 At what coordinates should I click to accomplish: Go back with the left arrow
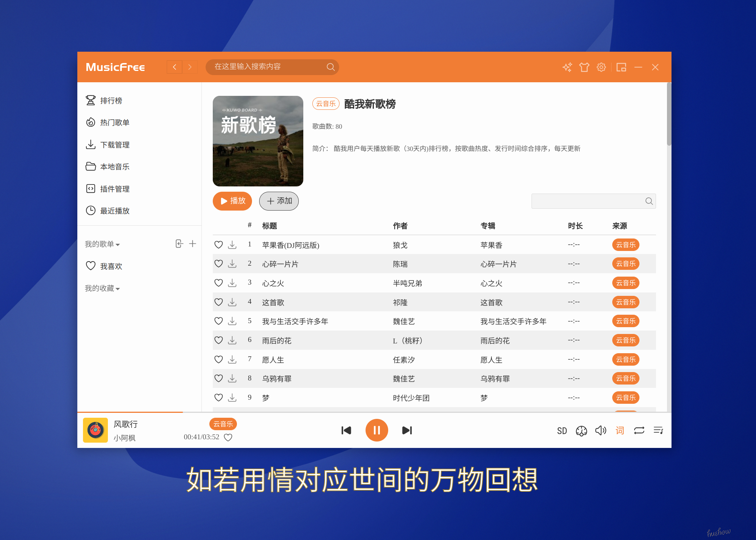tap(174, 67)
